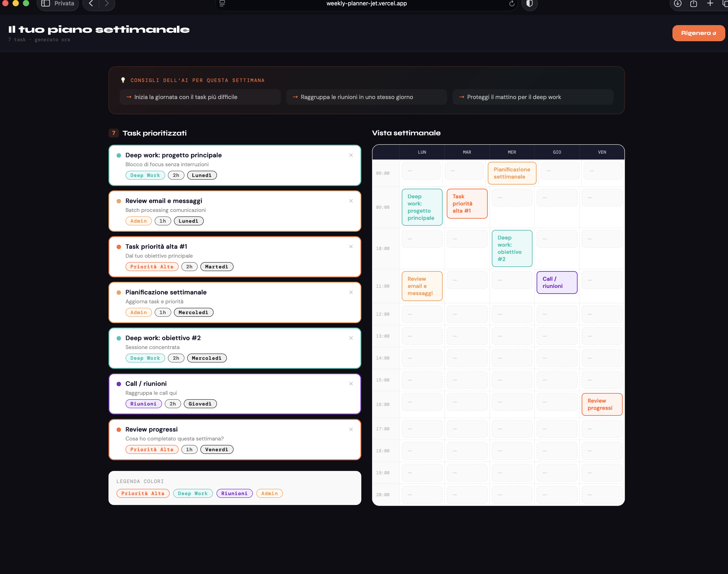728x574 pixels.
Task: Delete the Task priorità alta #1 card
Action: (351, 247)
